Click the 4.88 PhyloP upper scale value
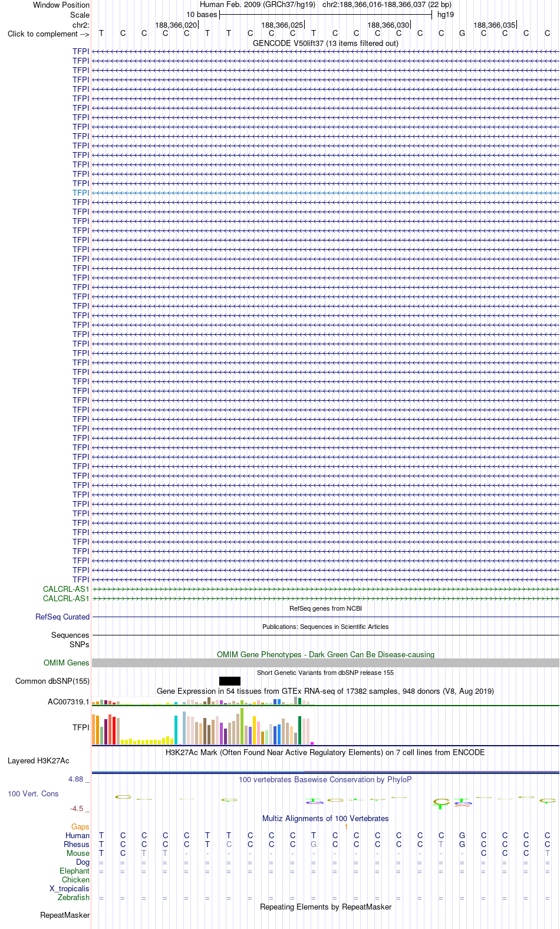The height and width of the screenshot is (929, 560). pyautogui.click(x=76, y=779)
